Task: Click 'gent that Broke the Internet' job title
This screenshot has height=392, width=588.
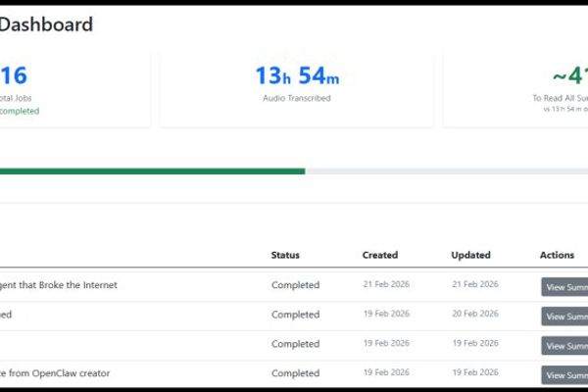Action: point(59,285)
